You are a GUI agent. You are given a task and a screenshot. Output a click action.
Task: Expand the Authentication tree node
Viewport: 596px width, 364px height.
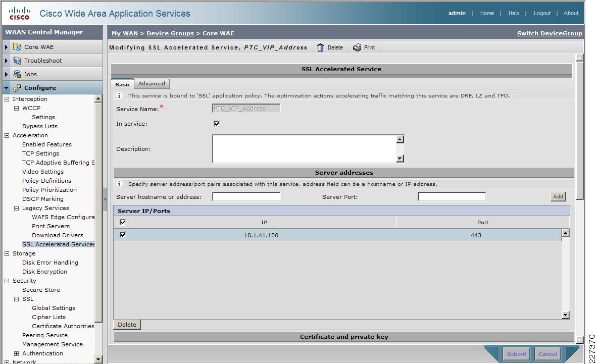click(x=16, y=353)
